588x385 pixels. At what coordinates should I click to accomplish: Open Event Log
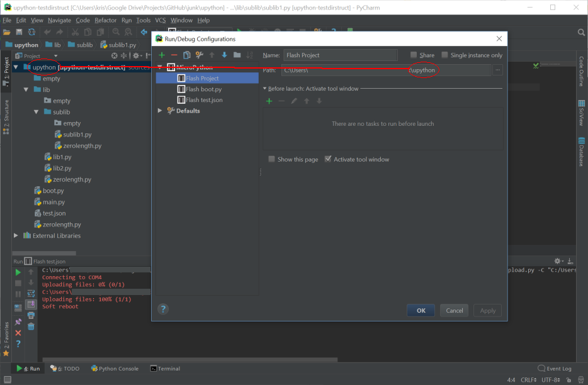[555, 369]
